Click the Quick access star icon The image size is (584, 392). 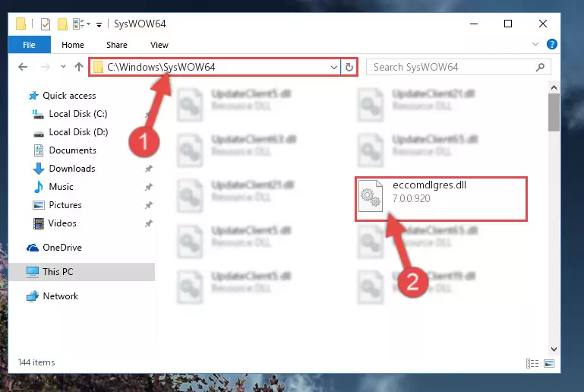tap(33, 96)
